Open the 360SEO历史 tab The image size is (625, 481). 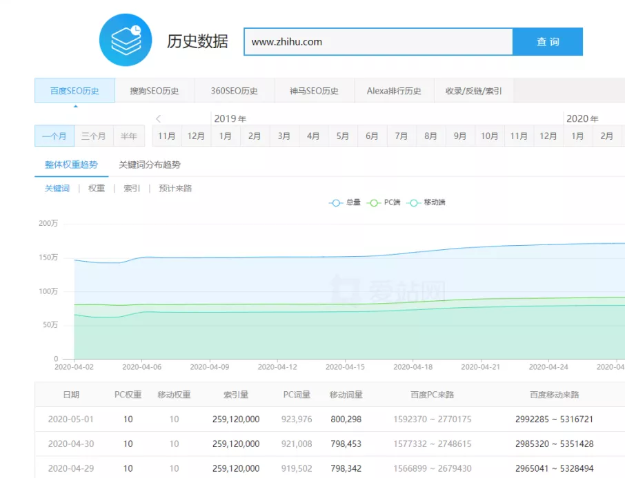pyautogui.click(x=234, y=91)
